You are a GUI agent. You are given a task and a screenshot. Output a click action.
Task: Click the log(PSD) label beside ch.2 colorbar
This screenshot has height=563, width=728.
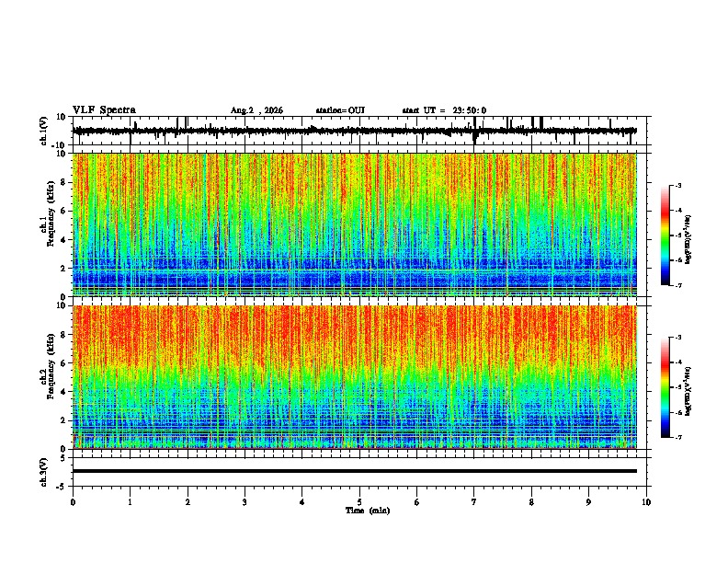[x=688, y=391]
